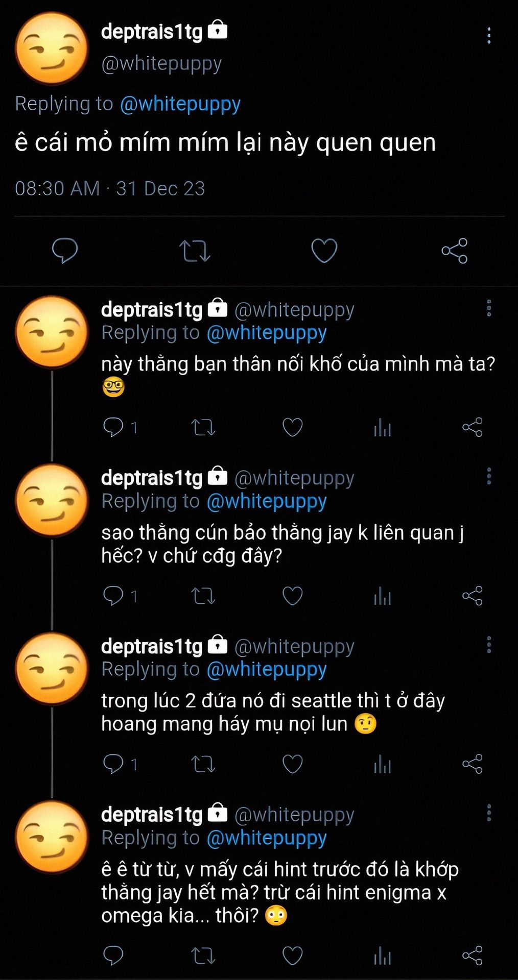
Task: Share the 'hint enigma x omega' reply
Action: (x=473, y=955)
